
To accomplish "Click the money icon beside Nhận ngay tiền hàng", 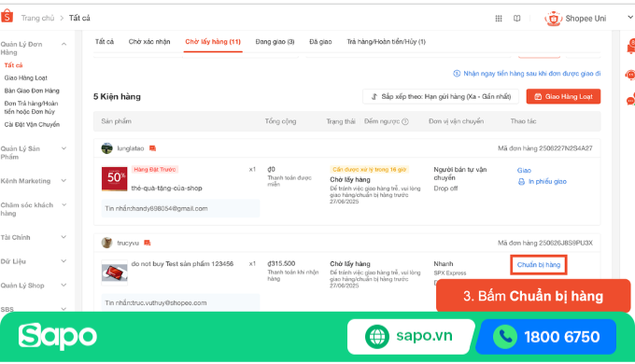I will pos(457,74).
